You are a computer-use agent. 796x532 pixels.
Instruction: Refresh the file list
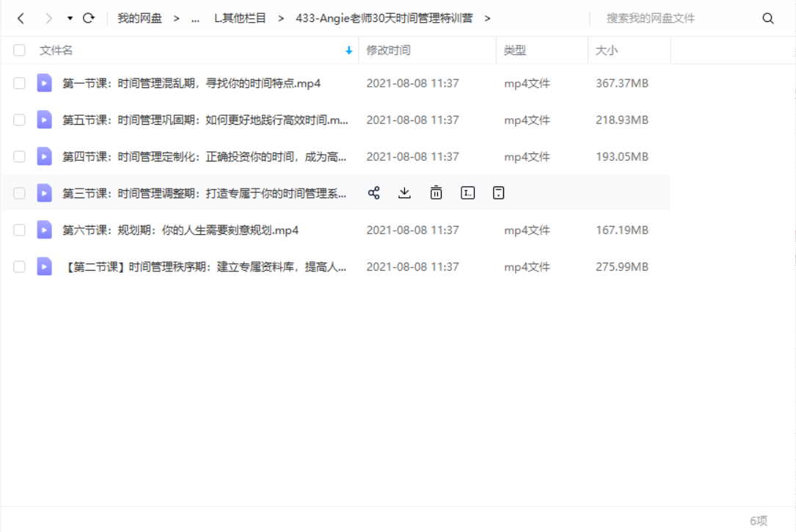pyautogui.click(x=89, y=18)
